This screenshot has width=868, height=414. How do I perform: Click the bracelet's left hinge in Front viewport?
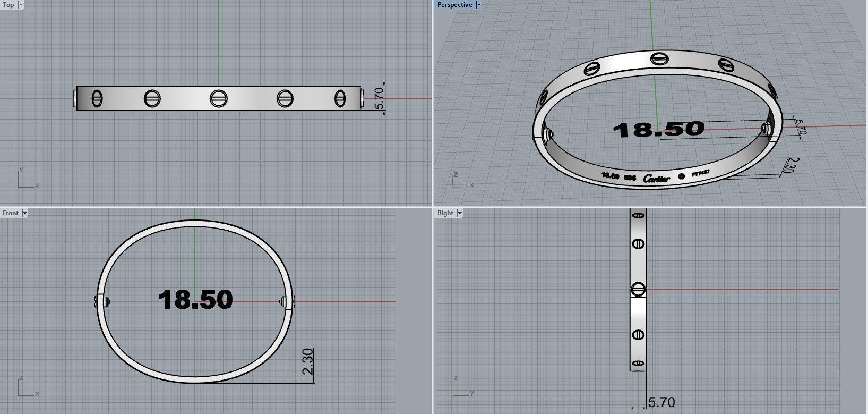[x=102, y=302]
